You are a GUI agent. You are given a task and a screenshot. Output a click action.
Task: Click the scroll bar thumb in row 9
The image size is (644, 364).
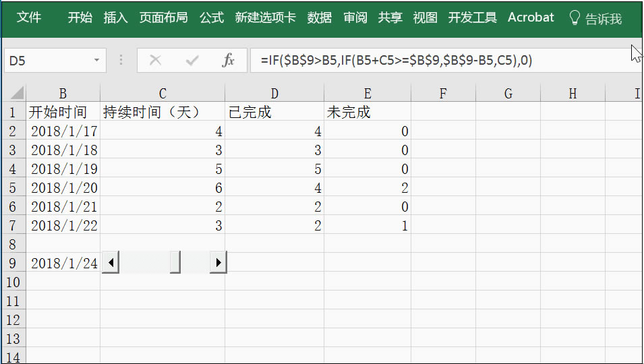[175, 262]
